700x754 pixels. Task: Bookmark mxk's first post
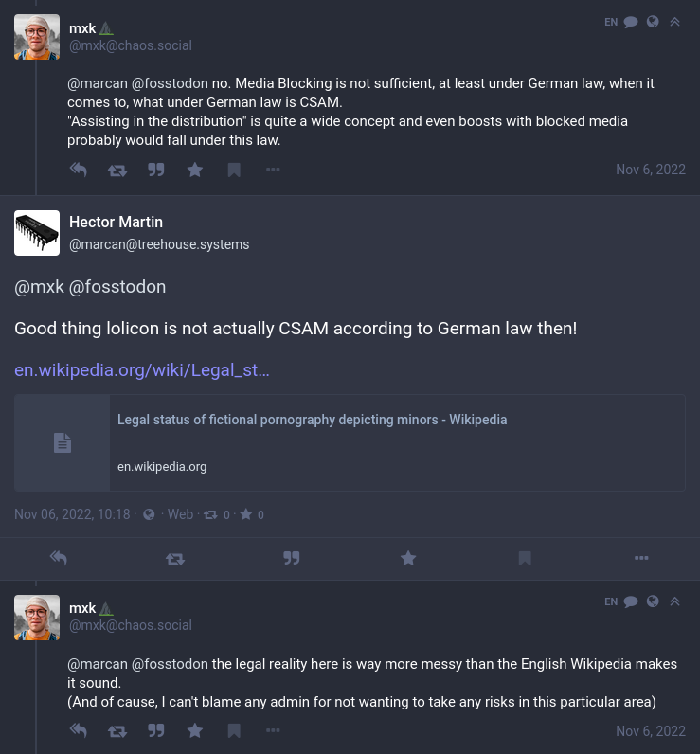click(234, 170)
